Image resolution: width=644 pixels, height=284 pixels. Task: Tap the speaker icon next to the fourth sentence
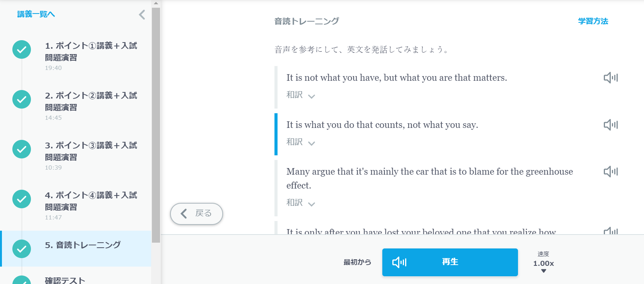click(610, 230)
